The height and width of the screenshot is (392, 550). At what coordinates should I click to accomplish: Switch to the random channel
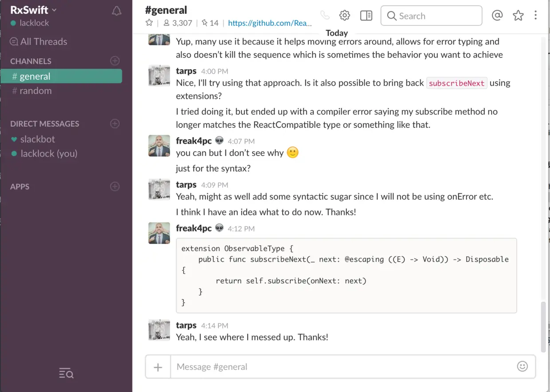35,91
